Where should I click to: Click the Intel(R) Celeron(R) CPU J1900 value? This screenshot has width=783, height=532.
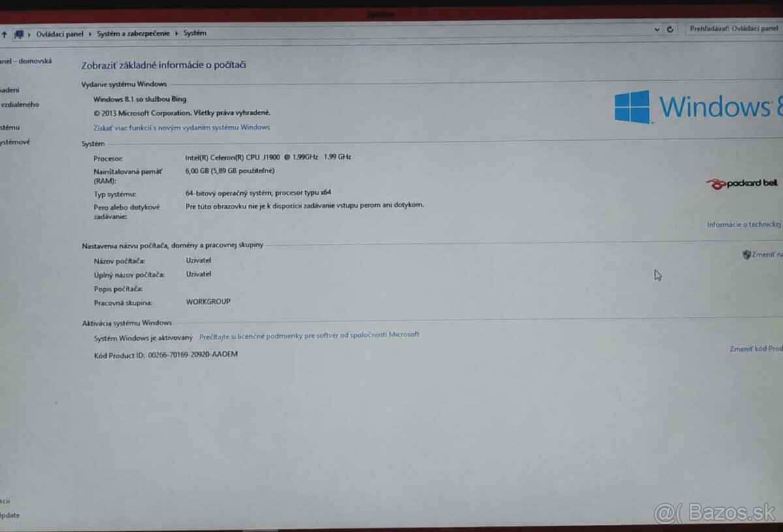click(268, 157)
